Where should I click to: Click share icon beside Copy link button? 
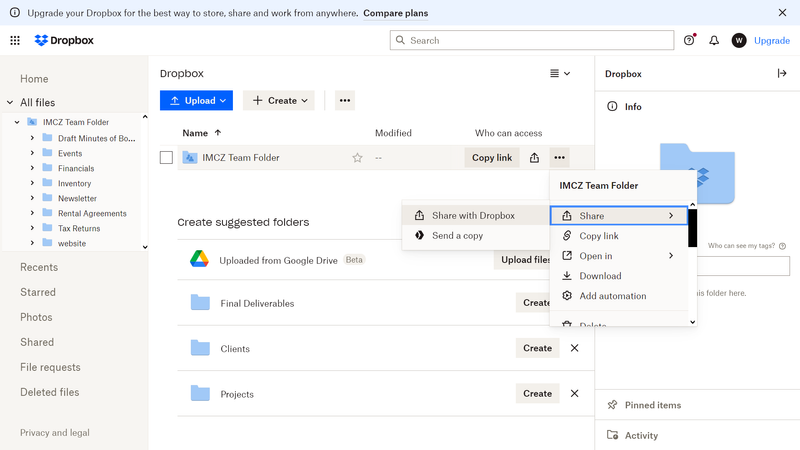coord(534,158)
